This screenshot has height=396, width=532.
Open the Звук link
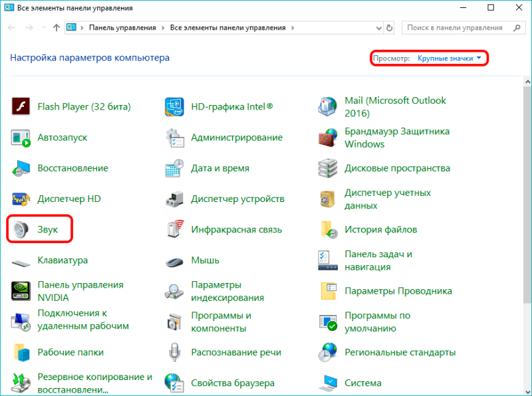pos(47,229)
